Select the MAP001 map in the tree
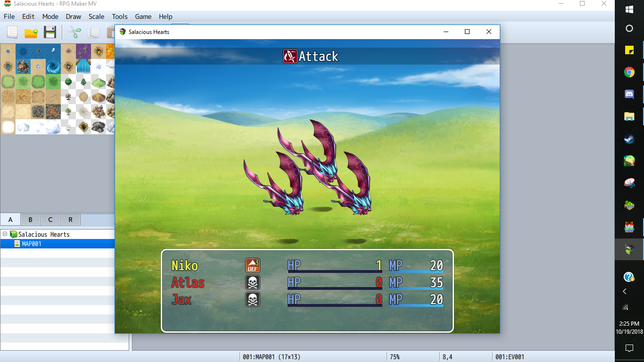644x362 pixels. pos(32,244)
